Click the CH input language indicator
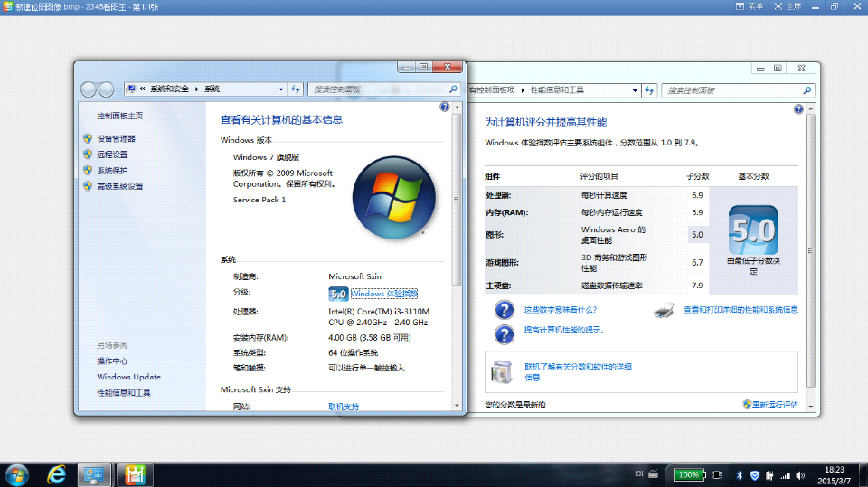The image size is (868, 487). [639, 474]
